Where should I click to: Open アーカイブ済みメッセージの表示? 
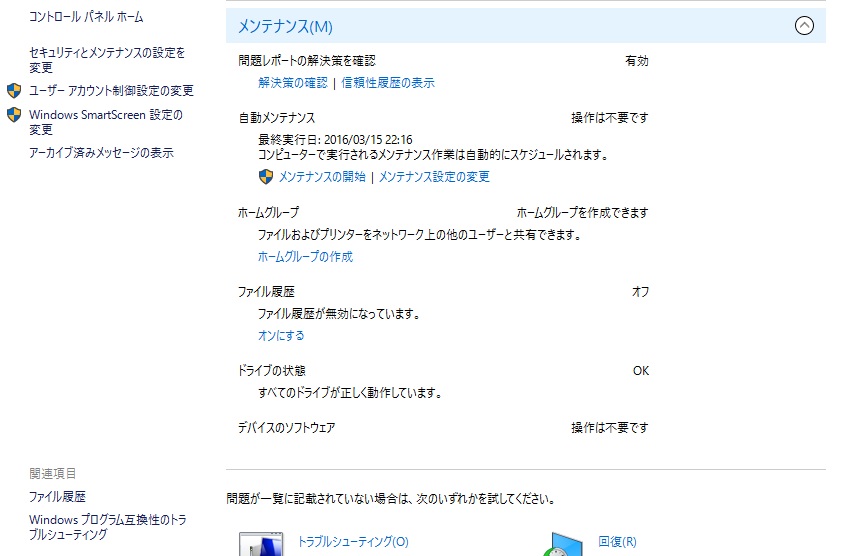101,153
